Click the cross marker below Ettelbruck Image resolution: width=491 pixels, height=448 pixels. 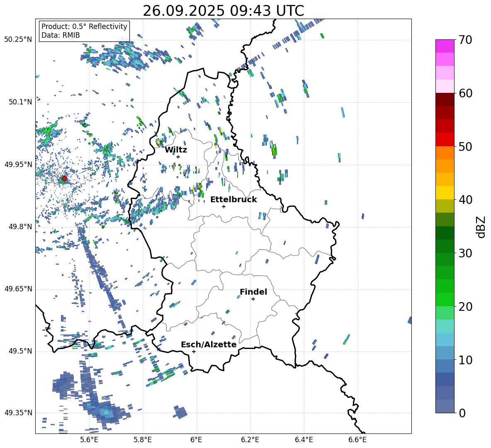pyautogui.click(x=224, y=206)
